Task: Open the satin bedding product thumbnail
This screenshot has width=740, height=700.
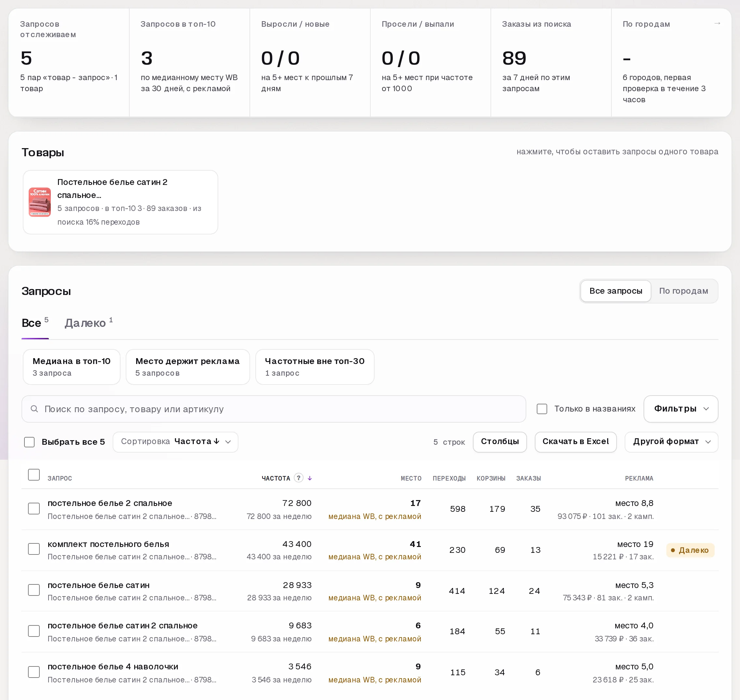Action: coord(40,202)
